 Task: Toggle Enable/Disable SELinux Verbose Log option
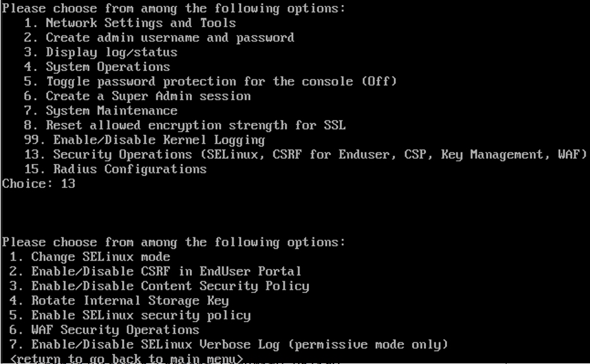(229, 345)
